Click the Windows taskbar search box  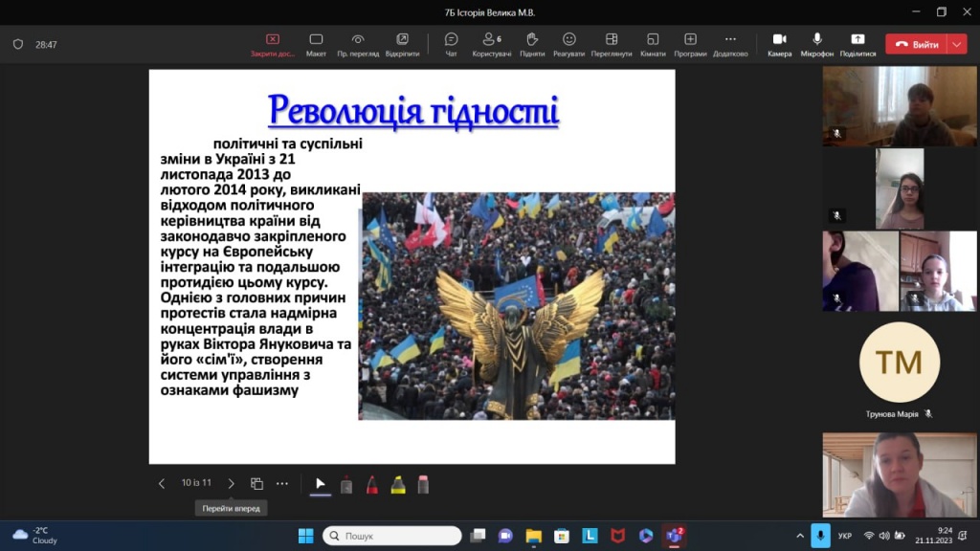coord(392,536)
